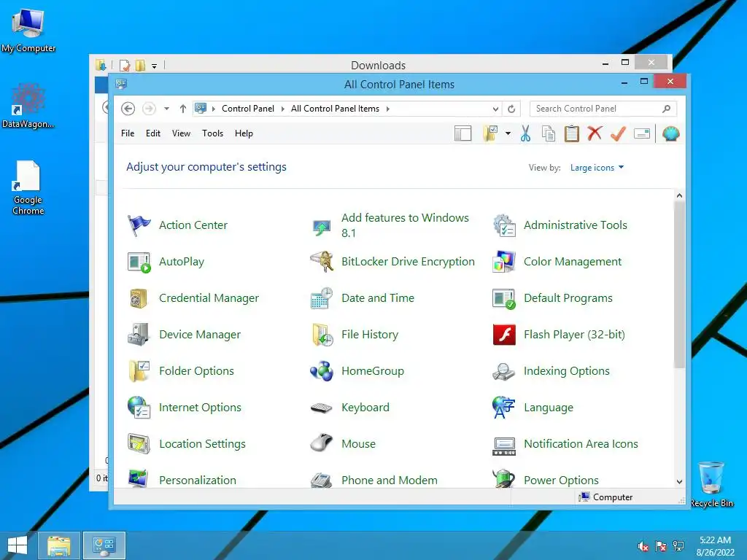
Task: Click the muted volume tray icon
Action: point(643,547)
